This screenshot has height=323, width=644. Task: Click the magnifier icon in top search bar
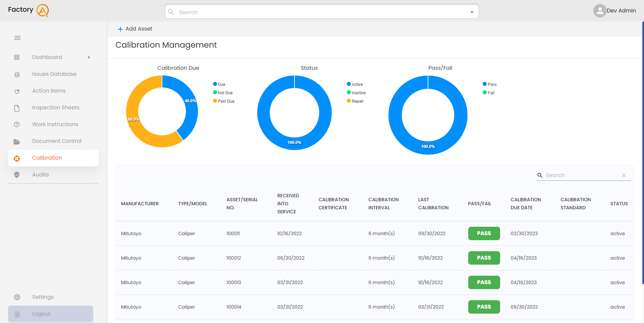click(x=171, y=12)
